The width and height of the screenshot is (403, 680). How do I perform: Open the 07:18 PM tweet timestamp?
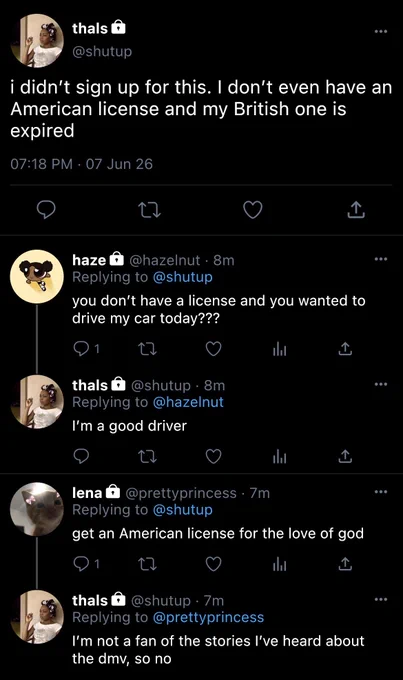41,164
